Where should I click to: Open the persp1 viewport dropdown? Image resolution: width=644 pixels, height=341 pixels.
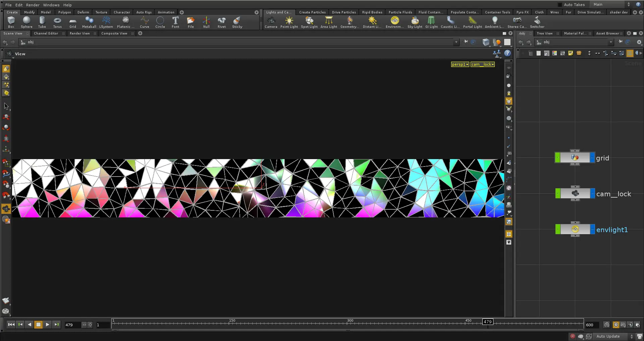(x=460, y=64)
